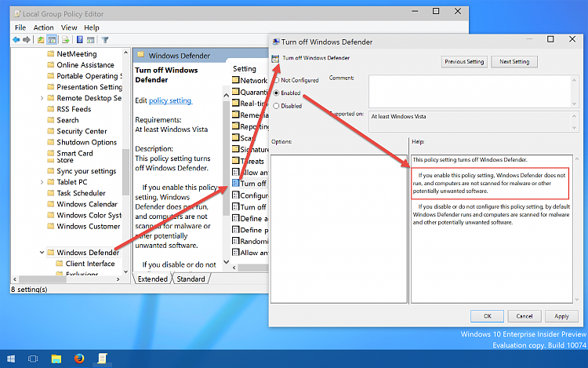The image size is (588, 368).
Task: Click the Task Scheduler folder icon
Action: point(51,193)
